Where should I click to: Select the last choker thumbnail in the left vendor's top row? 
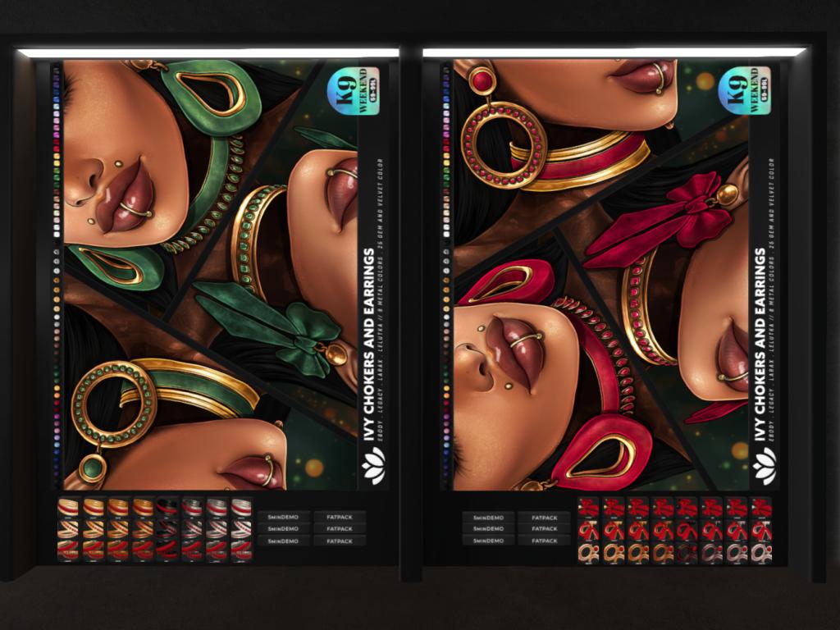pyautogui.click(x=240, y=508)
